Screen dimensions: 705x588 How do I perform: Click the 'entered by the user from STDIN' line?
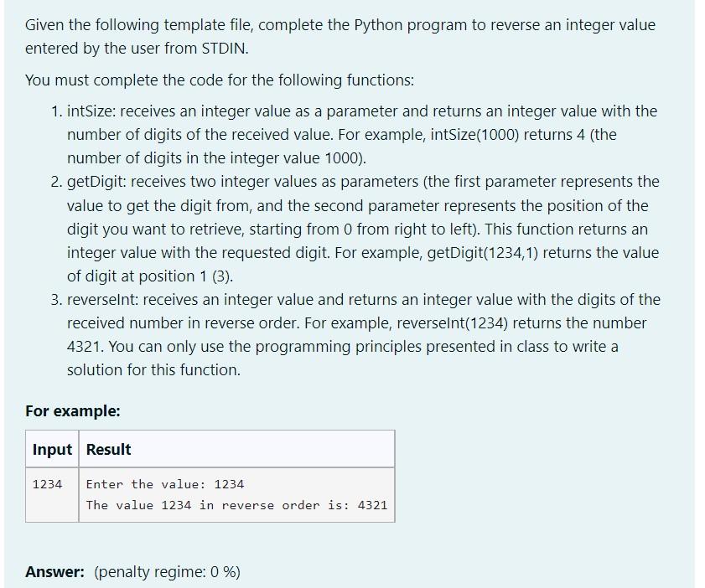pyautogui.click(x=137, y=49)
